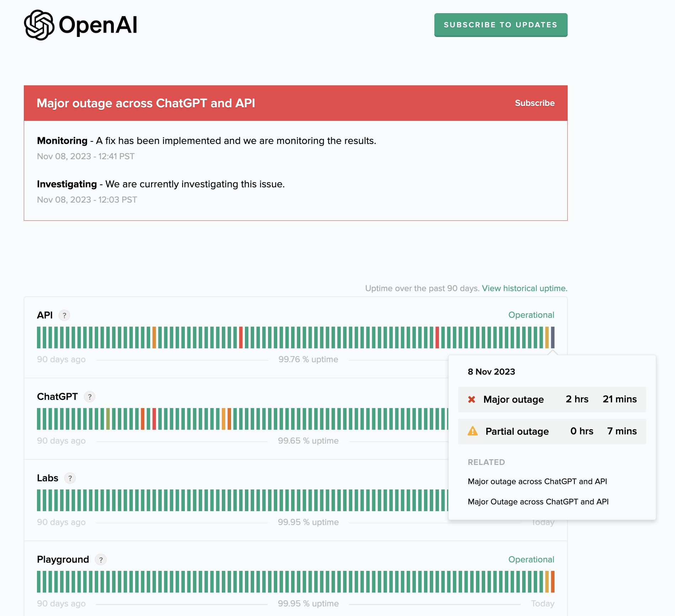Click the RELATED heading in the tooltip
Image resolution: width=675 pixels, height=616 pixels.
click(x=486, y=462)
